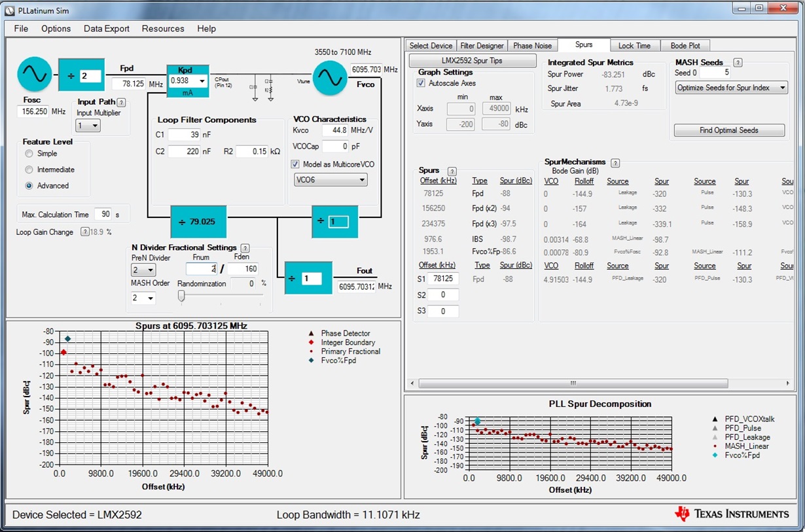This screenshot has width=805, height=532.
Task: Adjust the Randomization slider thumb
Action: (x=181, y=296)
